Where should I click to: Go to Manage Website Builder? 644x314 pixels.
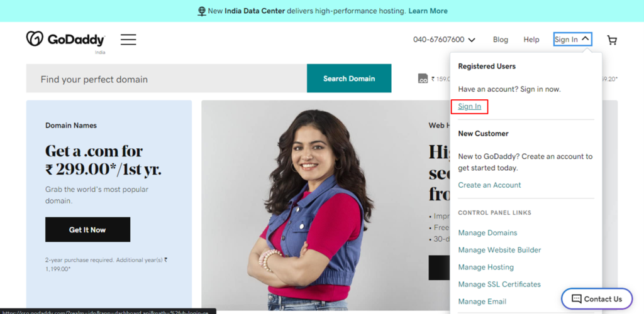tap(499, 250)
